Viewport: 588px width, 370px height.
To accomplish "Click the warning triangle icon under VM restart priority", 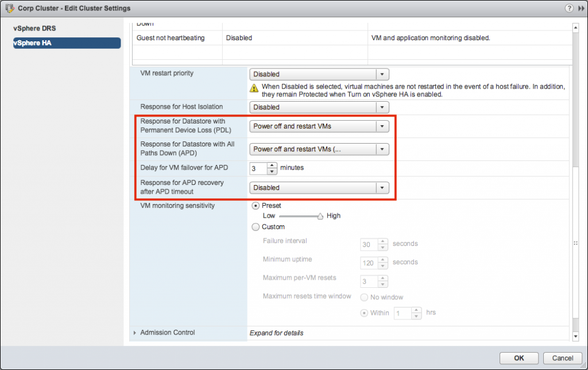I will click(x=254, y=88).
